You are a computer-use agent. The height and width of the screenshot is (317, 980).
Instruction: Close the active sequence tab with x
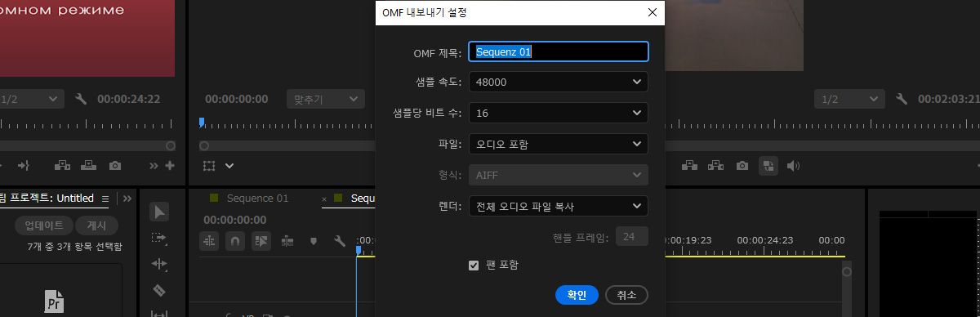click(x=324, y=199)
